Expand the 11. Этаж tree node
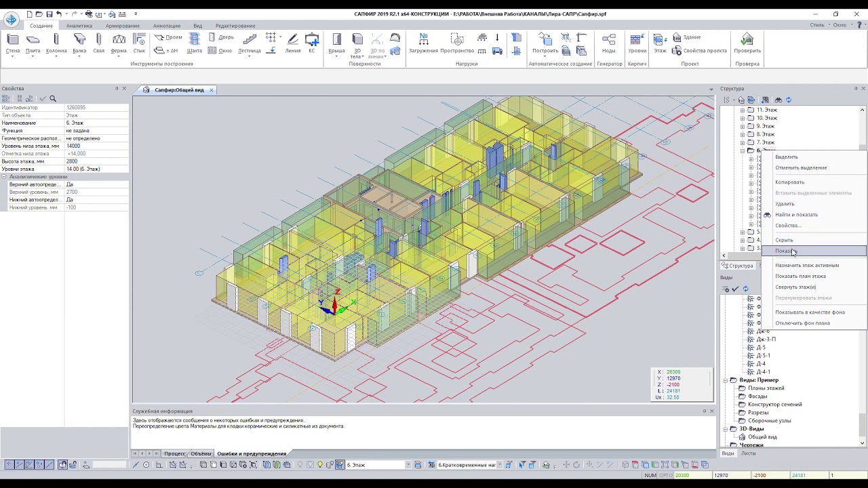Screen dimensions: 868x488 [x=742, y=110]
